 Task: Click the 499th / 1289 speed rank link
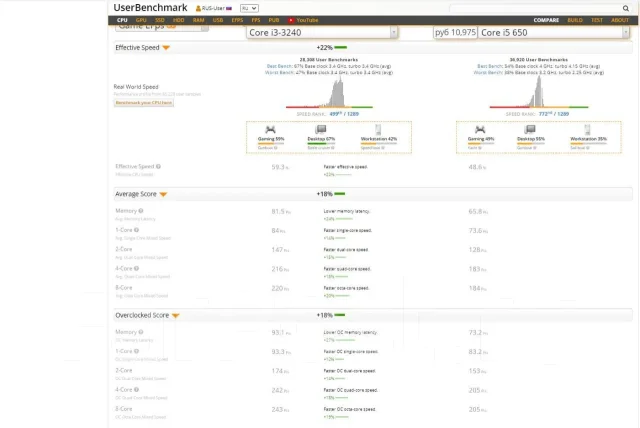point(344,114)
